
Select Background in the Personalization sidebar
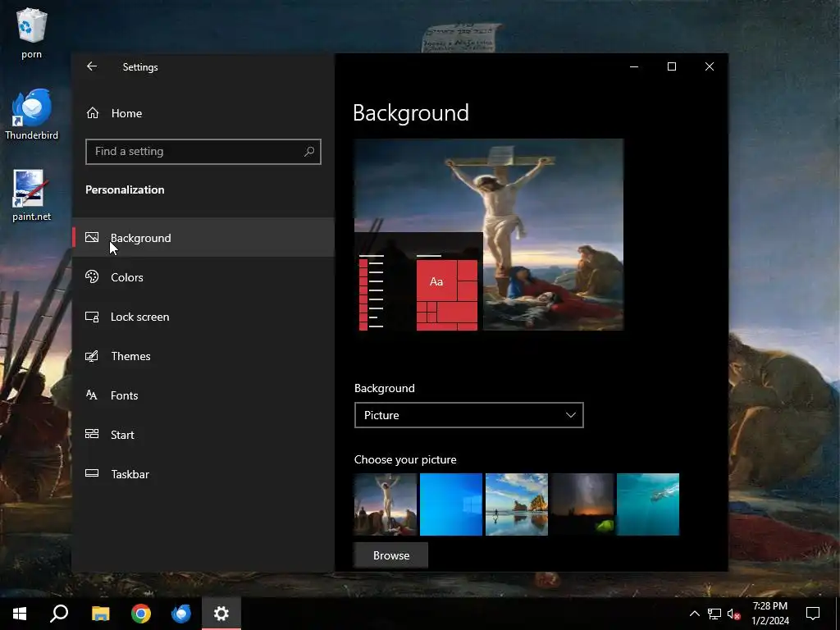[203, 237]
